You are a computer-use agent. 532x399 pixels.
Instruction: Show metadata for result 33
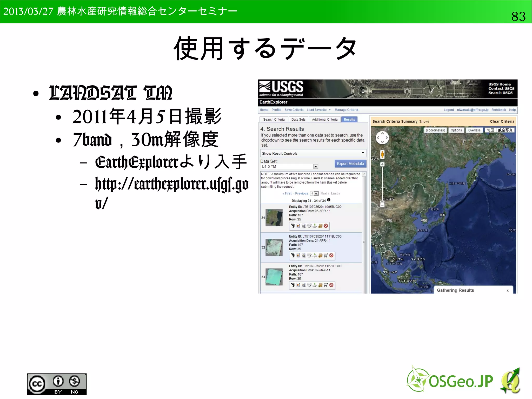(309, 285)
